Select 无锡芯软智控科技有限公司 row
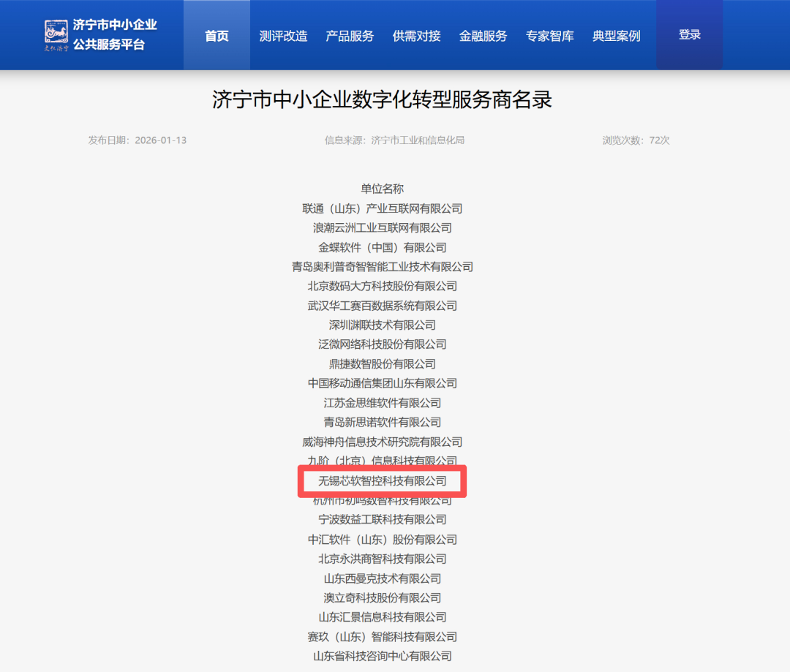 382,481
